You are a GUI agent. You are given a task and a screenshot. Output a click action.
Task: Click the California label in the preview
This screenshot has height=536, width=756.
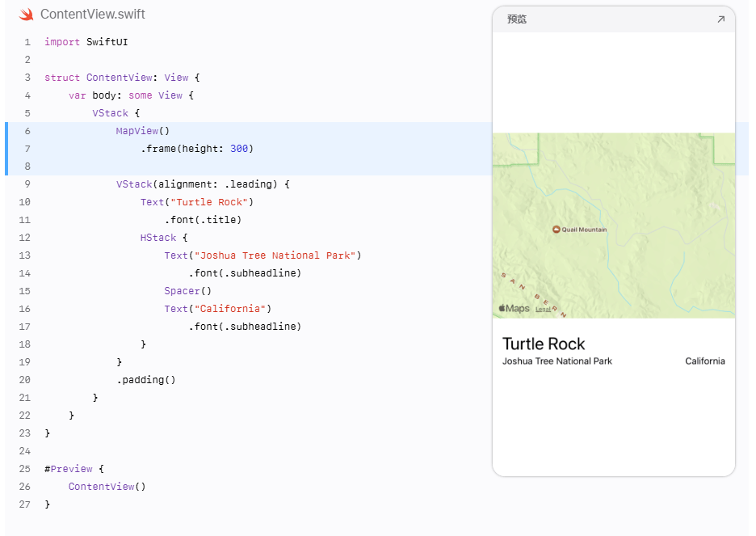705,361
